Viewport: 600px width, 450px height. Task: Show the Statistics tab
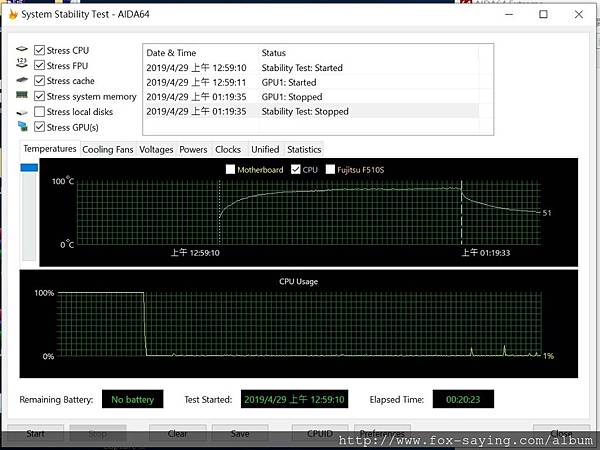coord(304,150)
